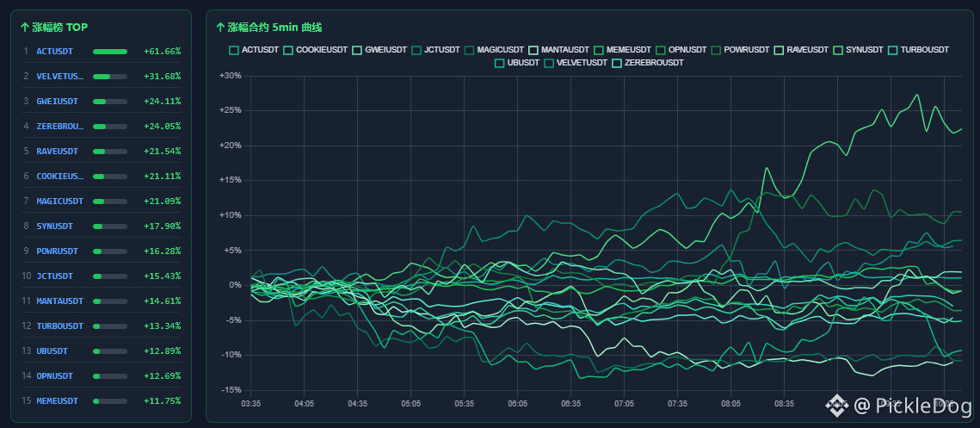Screen dimensions: 980x428
Task: Toggle SYNUSDT legend entry
Action: [859, 49]
